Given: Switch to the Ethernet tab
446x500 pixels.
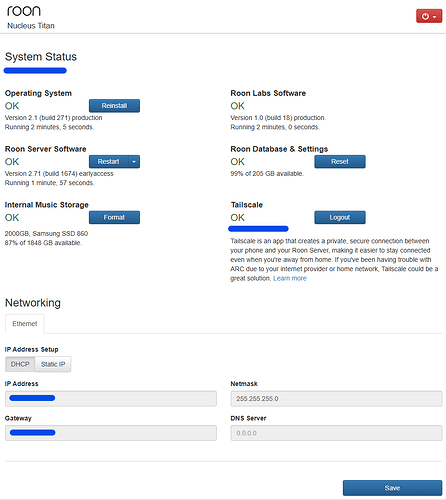Looking at the screenshot, I should 25,324.
